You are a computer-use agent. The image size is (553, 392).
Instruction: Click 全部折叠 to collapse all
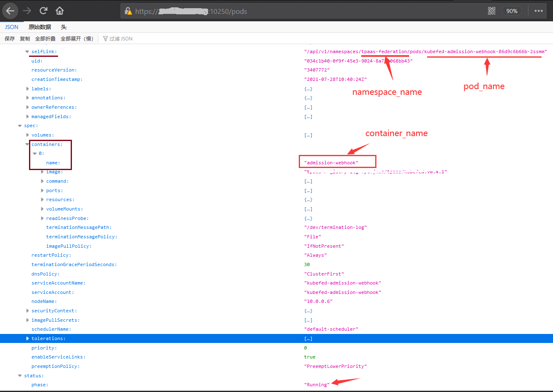click(x=45, y=38)
